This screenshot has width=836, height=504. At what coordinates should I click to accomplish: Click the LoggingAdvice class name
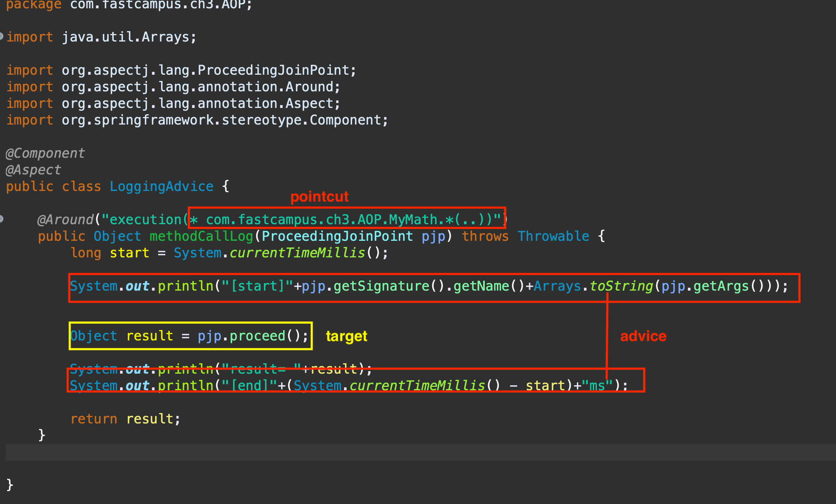tap(161, 186)
